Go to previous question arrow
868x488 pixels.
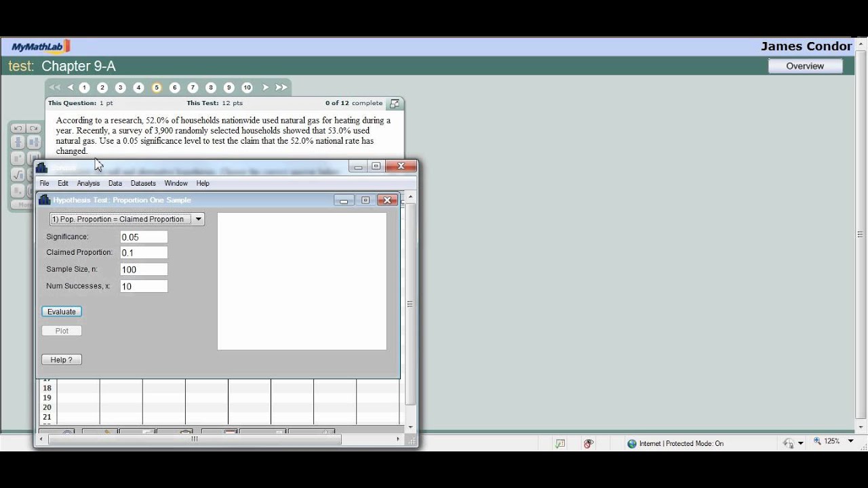(x=71, y=87)
